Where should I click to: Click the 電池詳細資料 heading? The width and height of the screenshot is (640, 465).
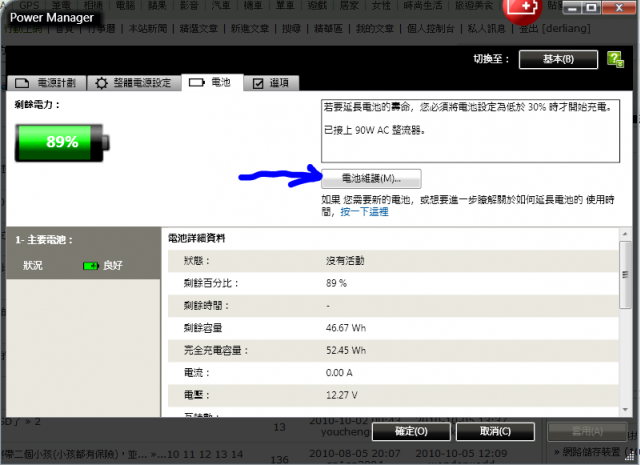197,238
